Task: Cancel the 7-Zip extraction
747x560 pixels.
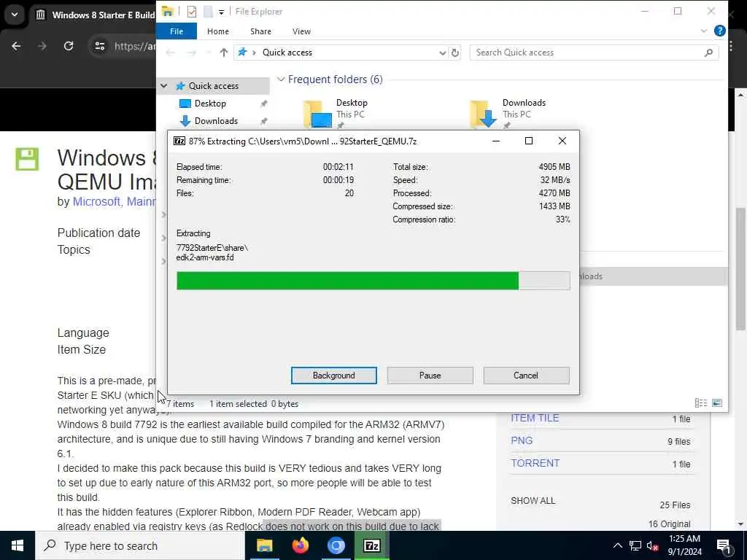Action: 526,376
